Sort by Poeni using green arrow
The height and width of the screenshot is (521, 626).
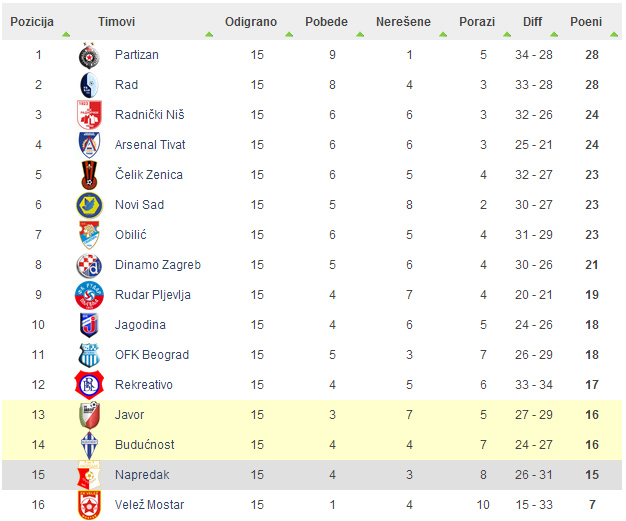click(x=614, y=35)
